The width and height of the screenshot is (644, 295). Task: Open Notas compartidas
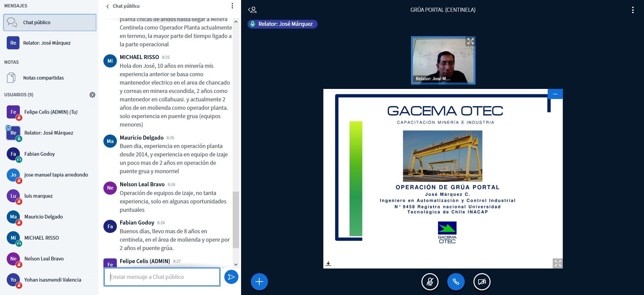coord(50,78)
